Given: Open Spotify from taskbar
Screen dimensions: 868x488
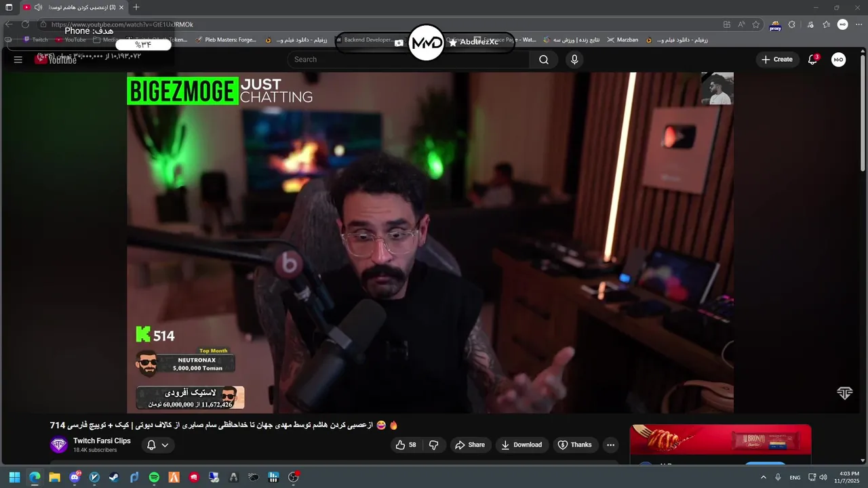Looking at the screenshot, I should pyautogui.click(x=154, y=477).
